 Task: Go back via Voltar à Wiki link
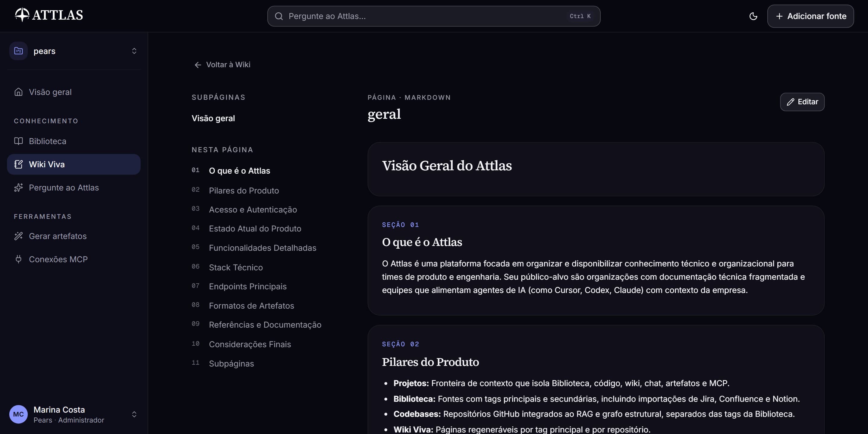[x=222, y=65]
